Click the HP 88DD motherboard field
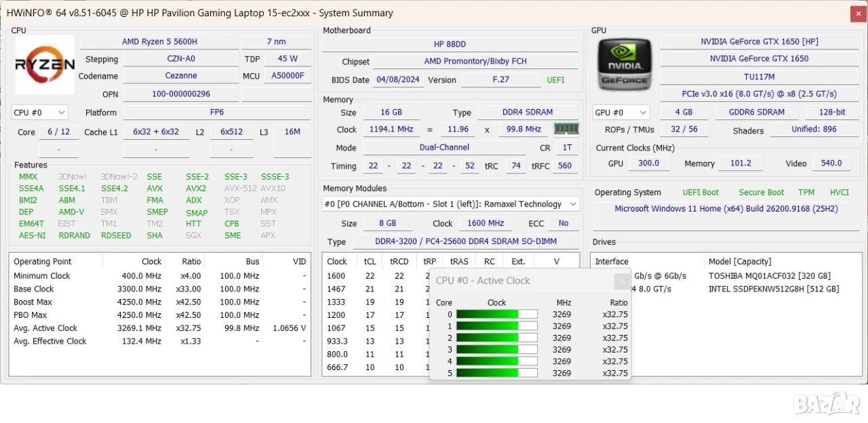868x423 pixels. point(450,44)
